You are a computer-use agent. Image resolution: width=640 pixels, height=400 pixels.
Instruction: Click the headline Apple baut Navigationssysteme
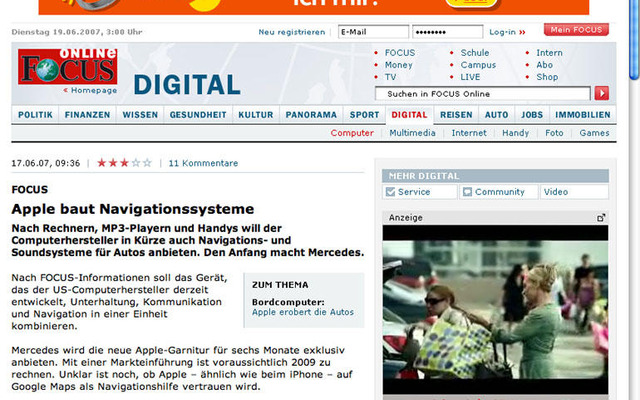tap(133, 209)
